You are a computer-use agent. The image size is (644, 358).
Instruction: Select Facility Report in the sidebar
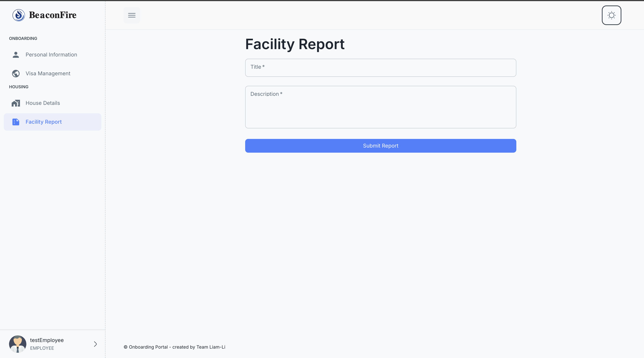pyautogui.click(x=43, y=122)
